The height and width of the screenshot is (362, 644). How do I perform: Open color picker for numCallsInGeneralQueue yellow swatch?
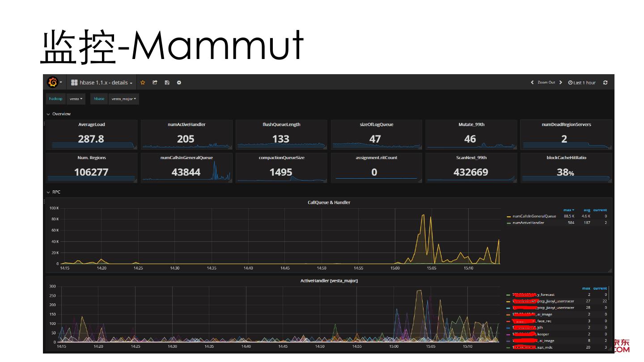tap(508, 217)
